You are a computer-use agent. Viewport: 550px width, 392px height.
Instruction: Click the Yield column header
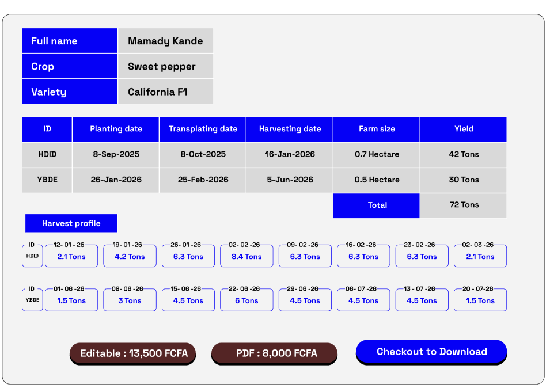(464, 129)
